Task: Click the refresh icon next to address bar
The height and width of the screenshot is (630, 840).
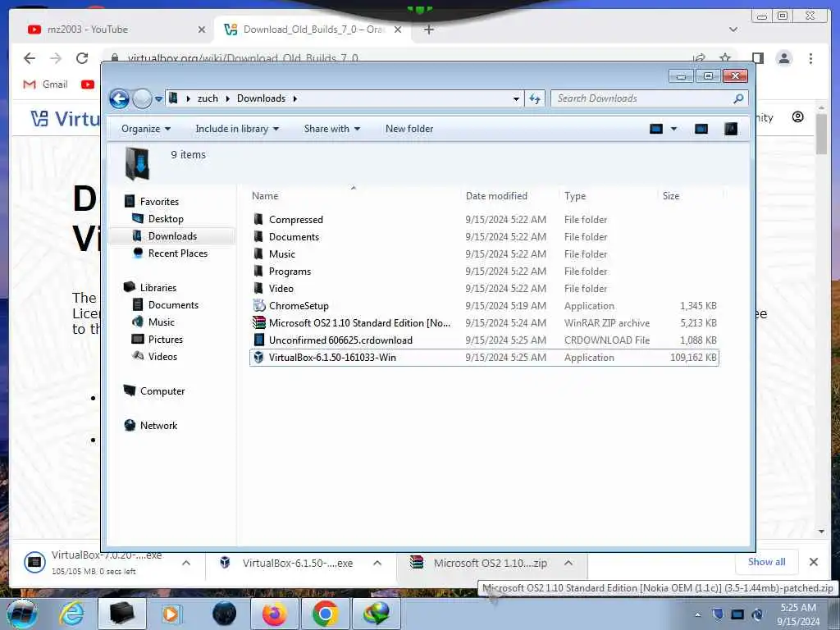Action: coord(535,98)
